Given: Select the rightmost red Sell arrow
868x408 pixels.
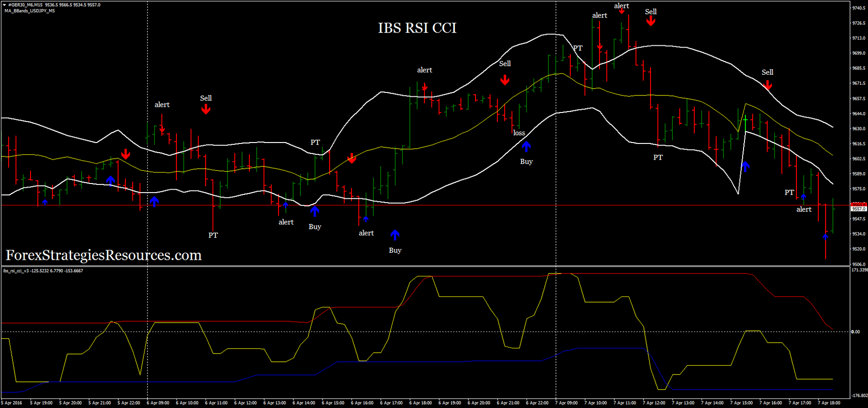Looking at the screenshot, I should coord(767,85).
